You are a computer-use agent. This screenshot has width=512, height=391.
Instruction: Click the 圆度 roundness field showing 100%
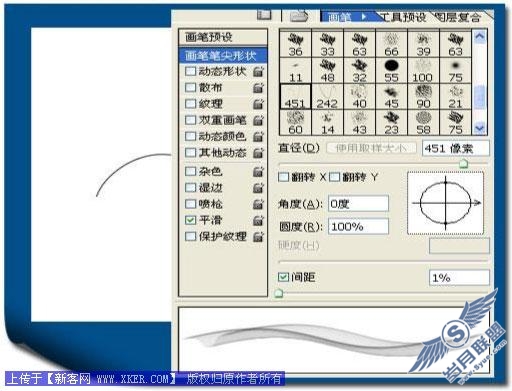[x=358, y=226]
